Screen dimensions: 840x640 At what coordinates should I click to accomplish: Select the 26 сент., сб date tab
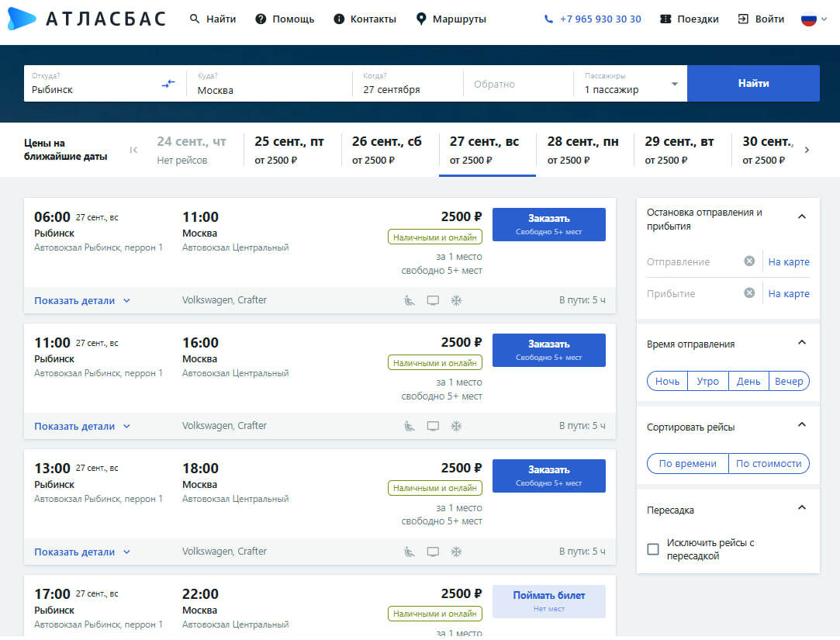(389, 150)
